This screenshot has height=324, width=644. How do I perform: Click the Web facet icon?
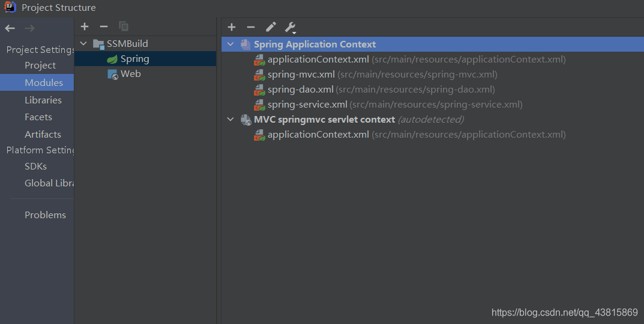click(x=113, y=75)
